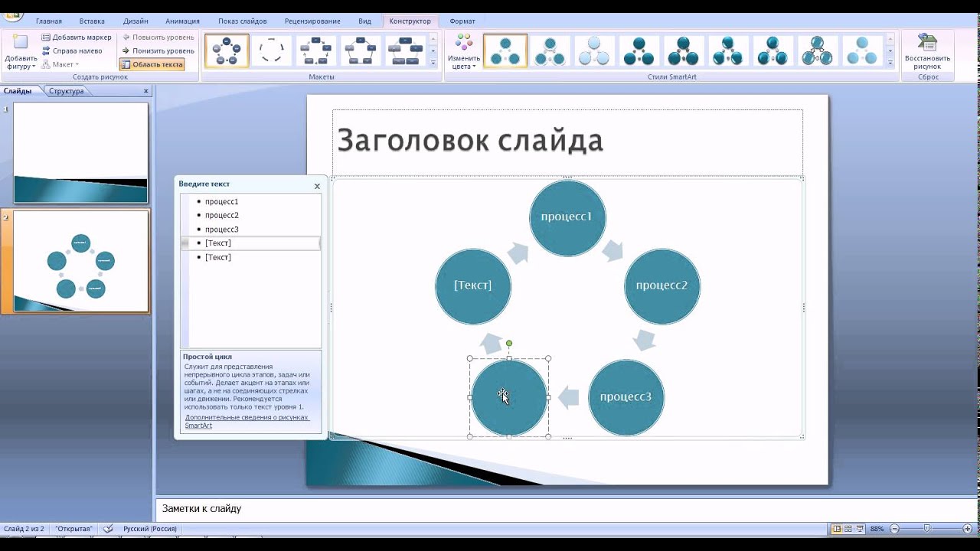Screen dimensions: 980x551
Task: Select the third light SmartArt style
Action: point(594,51)
